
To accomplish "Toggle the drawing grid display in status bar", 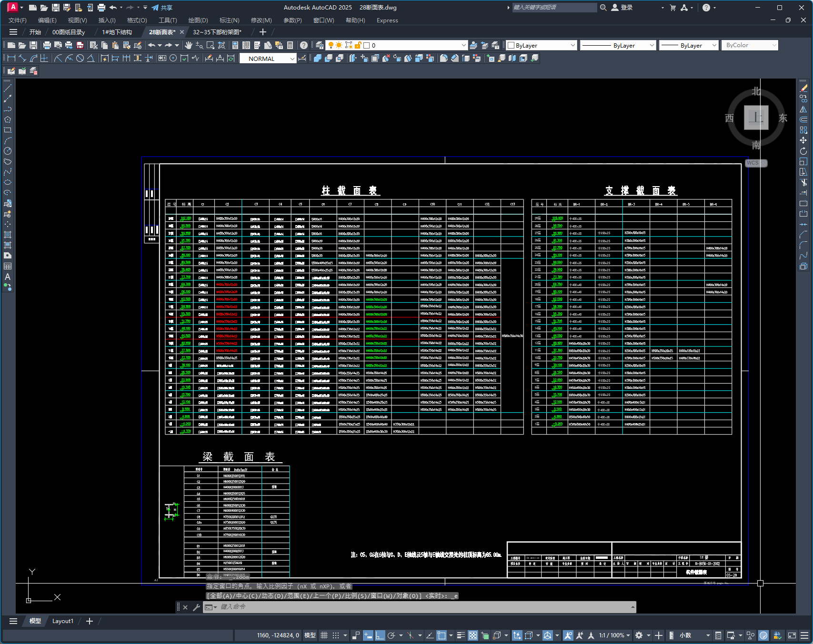I will tap(324, 635).
